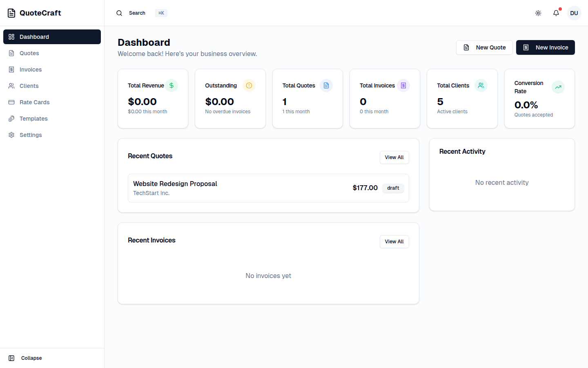Click the clock icon on Outstanding card

[249, 85]
